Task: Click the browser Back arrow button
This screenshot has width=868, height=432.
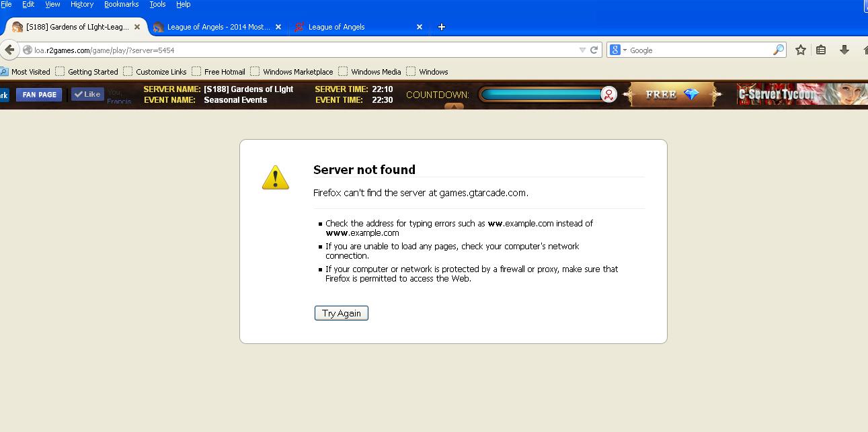Action: pyautogui.click(x=9, y=50)
